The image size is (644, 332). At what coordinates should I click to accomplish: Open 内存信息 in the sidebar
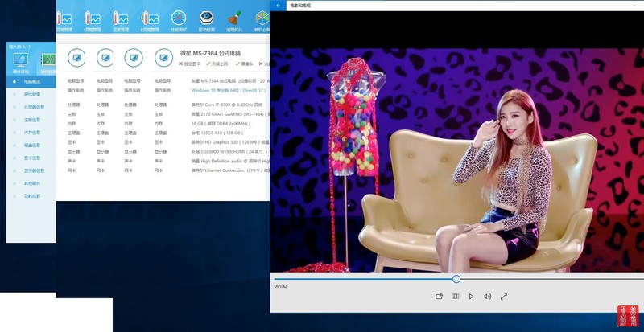click(31, 133)
